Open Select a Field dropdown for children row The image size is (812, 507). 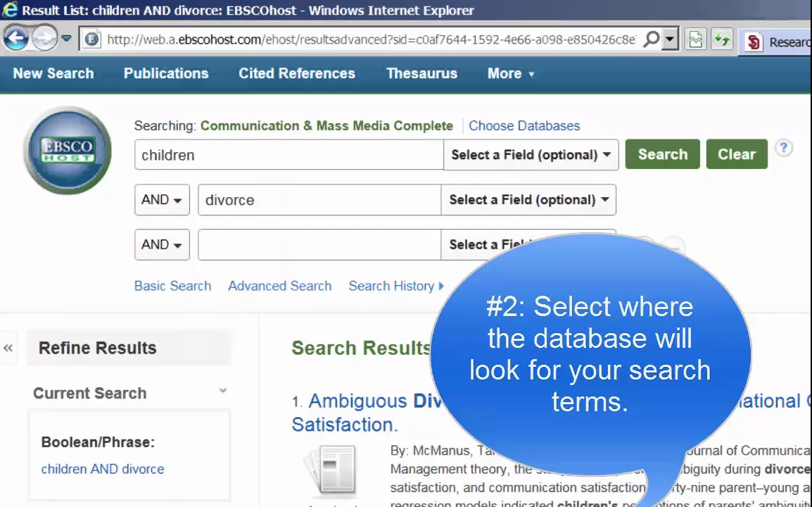pyautogui.click(x=531, y=154)
